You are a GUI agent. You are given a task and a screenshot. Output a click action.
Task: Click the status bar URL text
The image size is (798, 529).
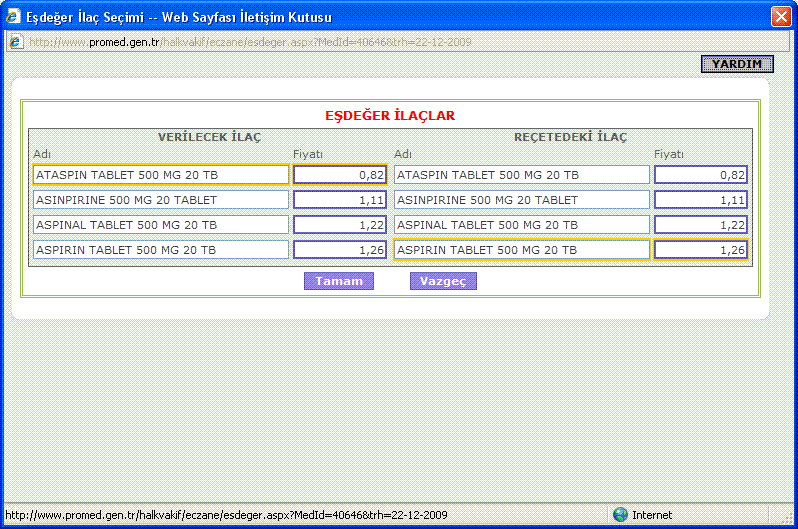[226, 515]
